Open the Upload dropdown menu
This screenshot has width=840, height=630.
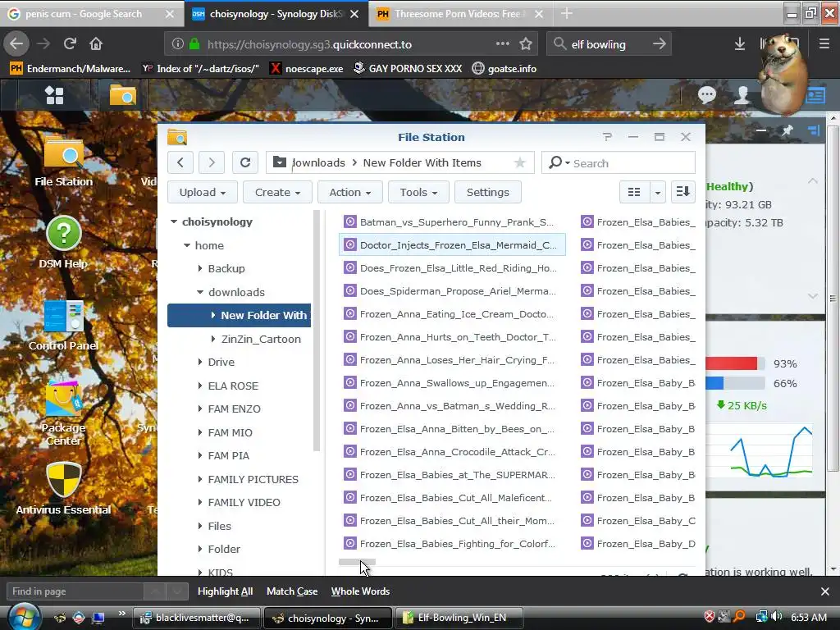click(x=203, y=192)
